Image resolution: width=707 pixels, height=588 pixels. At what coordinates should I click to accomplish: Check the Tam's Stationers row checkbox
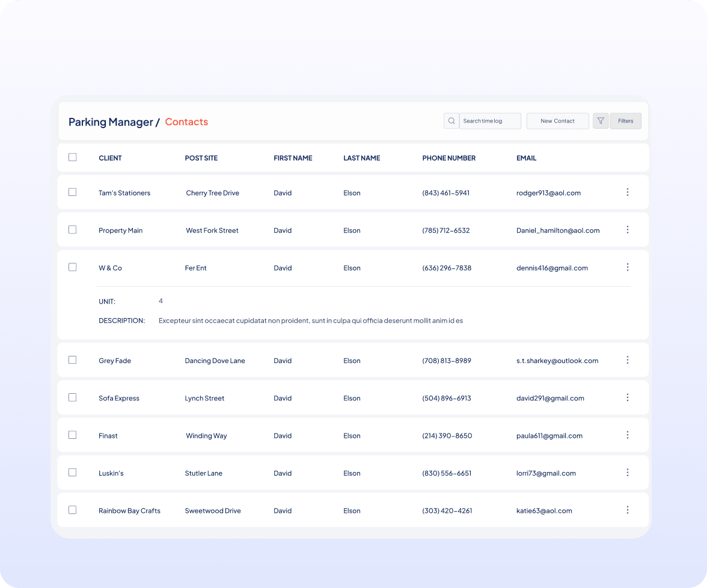(x=73, y=192)
